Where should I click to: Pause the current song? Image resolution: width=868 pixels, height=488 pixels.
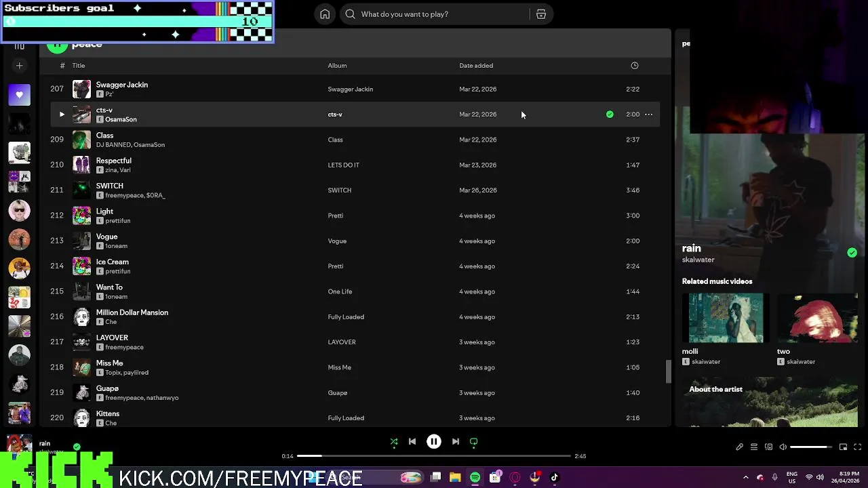[x=434, y=442]
